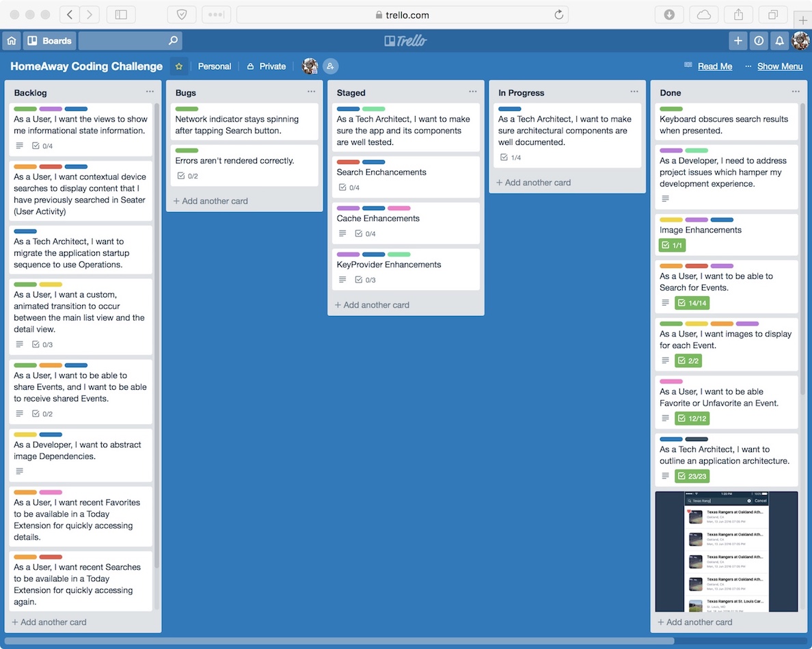Open the app screenshot card thumbnail in Done
812x649 pixels.
point(727,552)
